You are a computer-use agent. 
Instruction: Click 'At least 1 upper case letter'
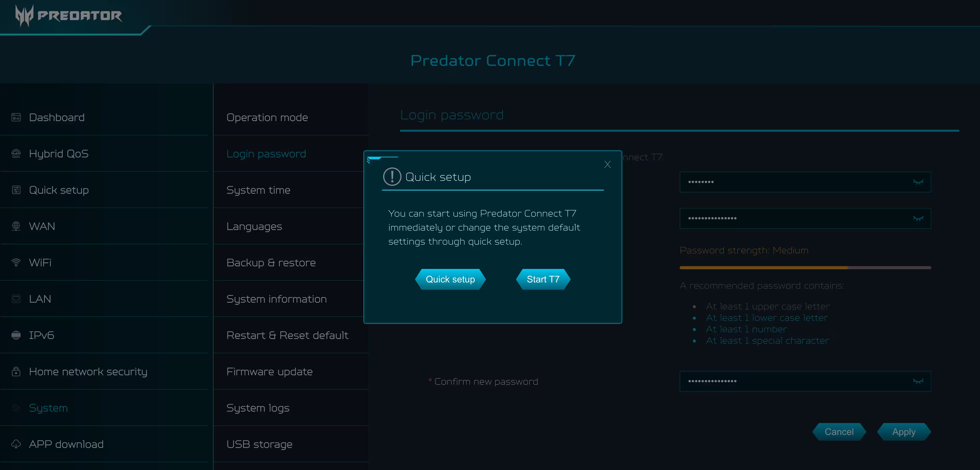pos(768,306)
